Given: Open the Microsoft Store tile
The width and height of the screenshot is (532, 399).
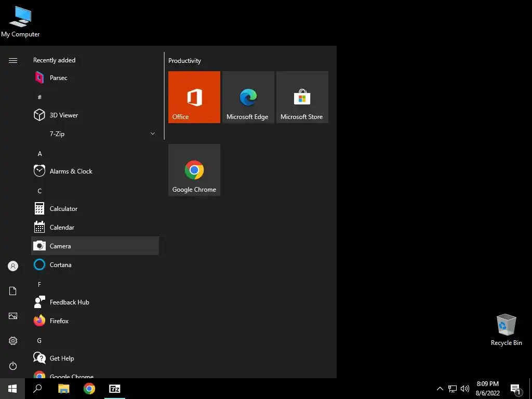Looking at the screenshot, I should pyautogui.click(x=302, y=97).
